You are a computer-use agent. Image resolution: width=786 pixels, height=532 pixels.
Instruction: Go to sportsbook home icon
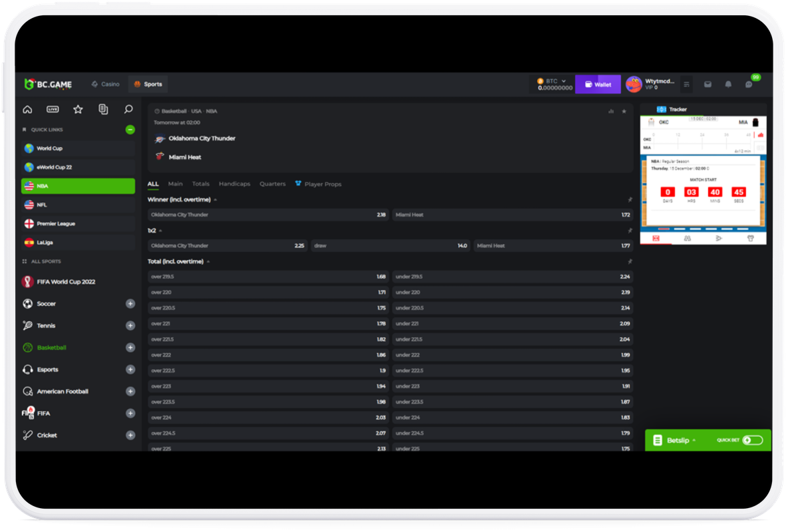(27, 110)
